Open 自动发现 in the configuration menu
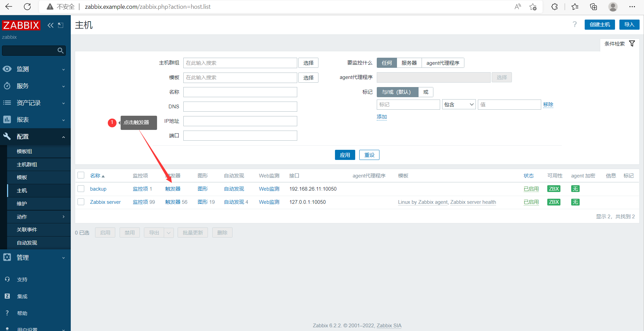644x331 pixels. point(39,243)
